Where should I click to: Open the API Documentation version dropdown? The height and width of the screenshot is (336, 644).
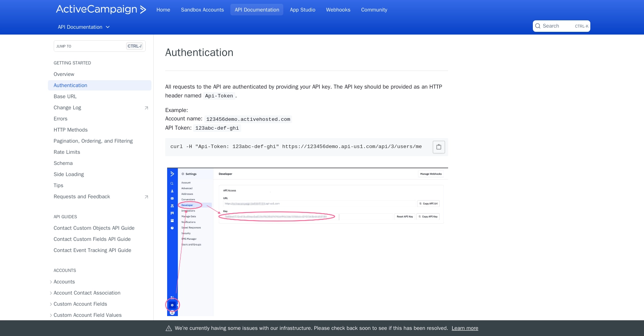coord(84,27)
